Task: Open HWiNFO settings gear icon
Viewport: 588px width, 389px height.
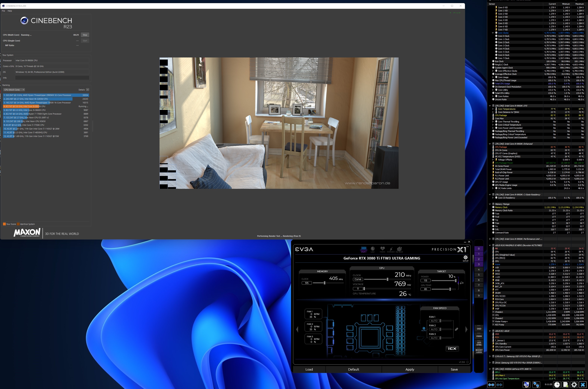Action: click(574, 385)
